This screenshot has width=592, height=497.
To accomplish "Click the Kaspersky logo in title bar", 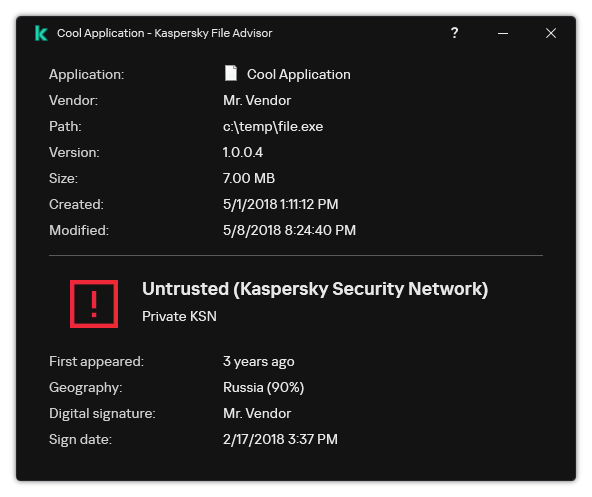I will tap(41, 33).
